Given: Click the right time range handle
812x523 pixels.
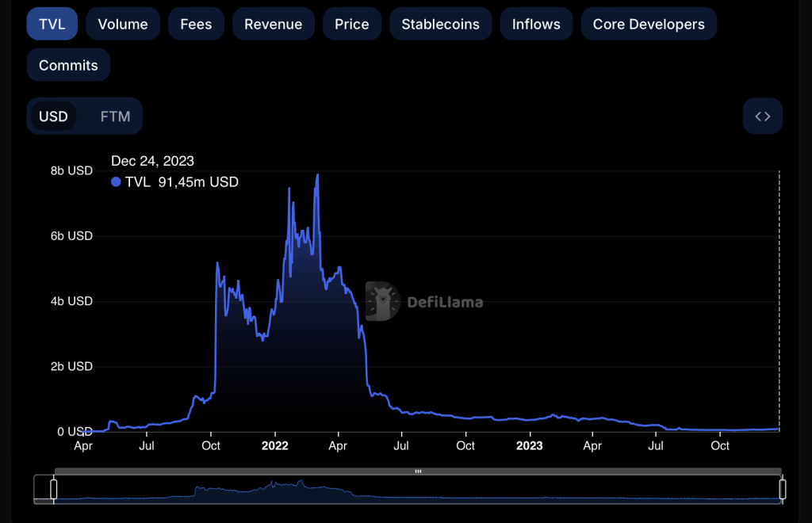Looking at the screenshot, I should 783,489.
